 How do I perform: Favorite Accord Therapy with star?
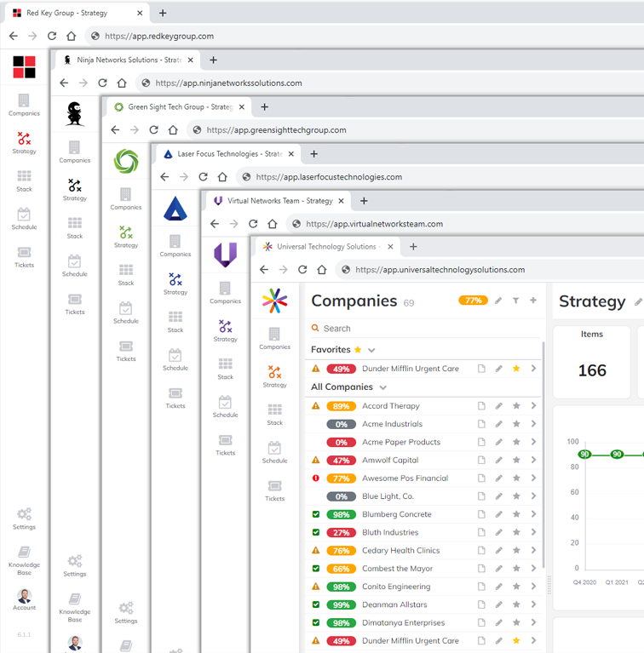[516, 405]
